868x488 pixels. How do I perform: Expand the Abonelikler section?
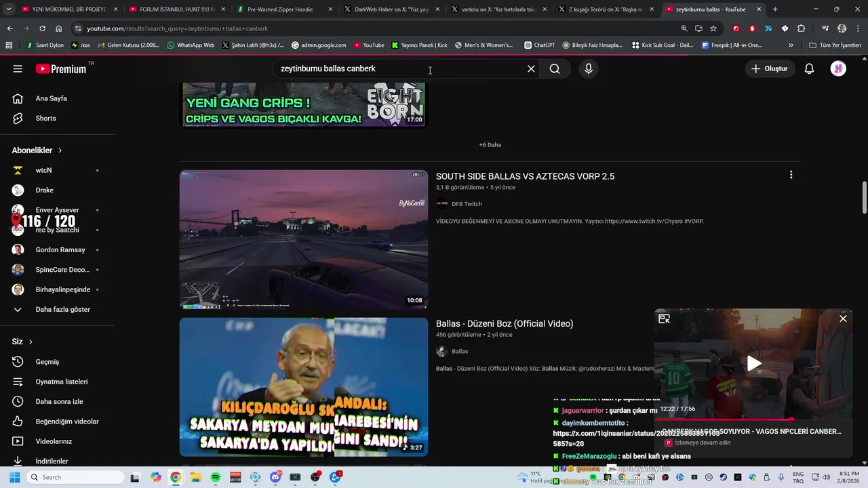(x=37, y=150)
